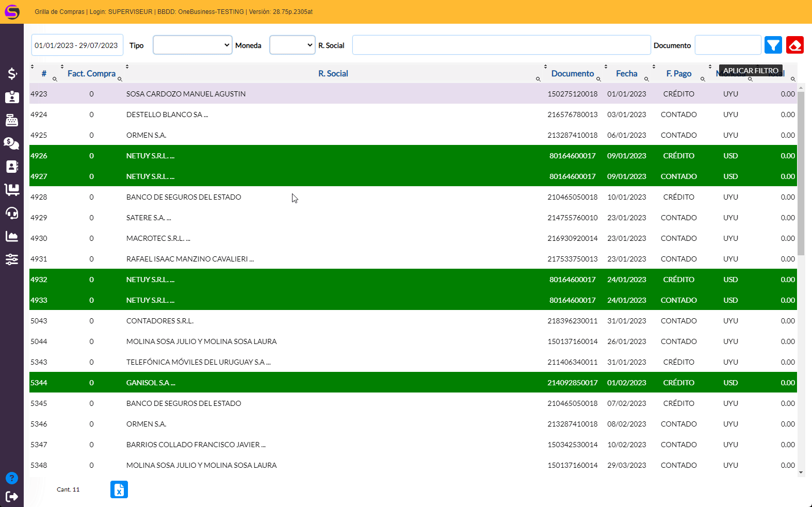Open the area chart reports icon
This screenshot has width=812, height=507.
(12, 236)
